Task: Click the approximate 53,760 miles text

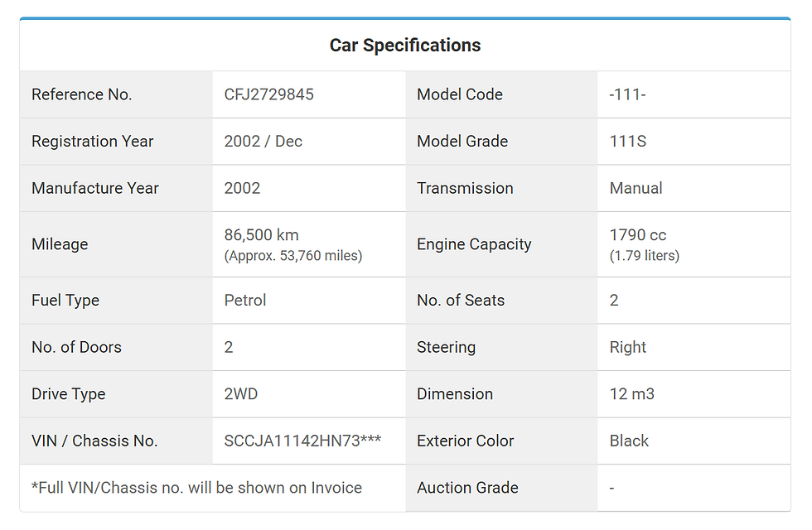Action: (293, 256)
